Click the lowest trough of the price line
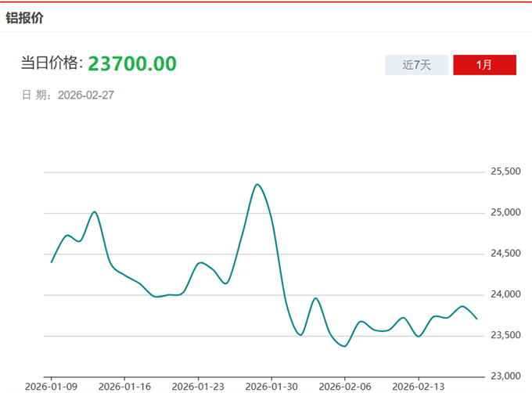The image size is (532, 393). 344,346
